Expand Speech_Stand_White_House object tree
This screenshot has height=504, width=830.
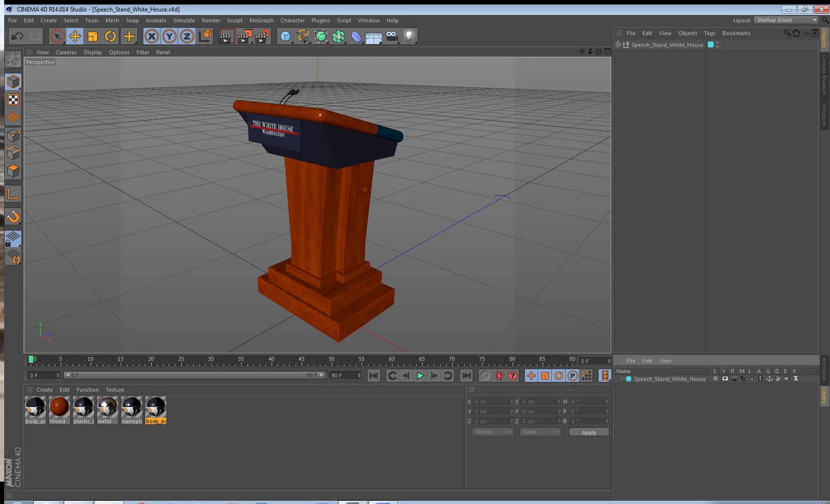point(618,44)
